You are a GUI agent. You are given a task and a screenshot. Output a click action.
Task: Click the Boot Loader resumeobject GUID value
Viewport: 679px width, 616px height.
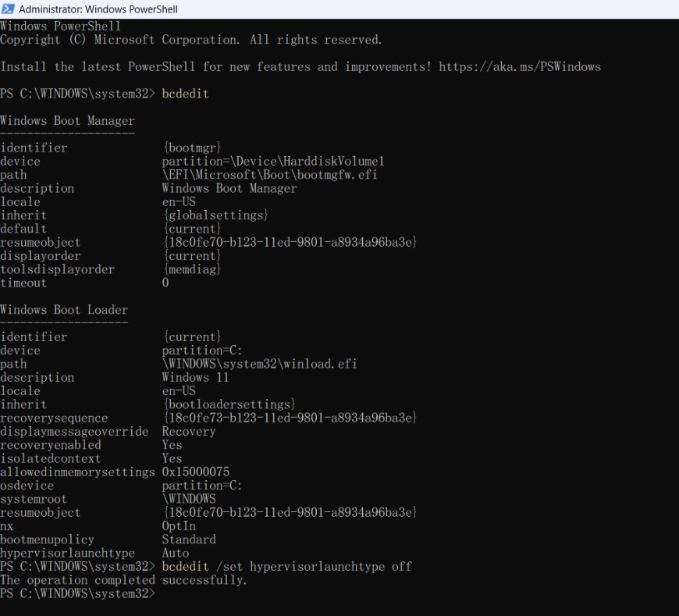point(290,512)
